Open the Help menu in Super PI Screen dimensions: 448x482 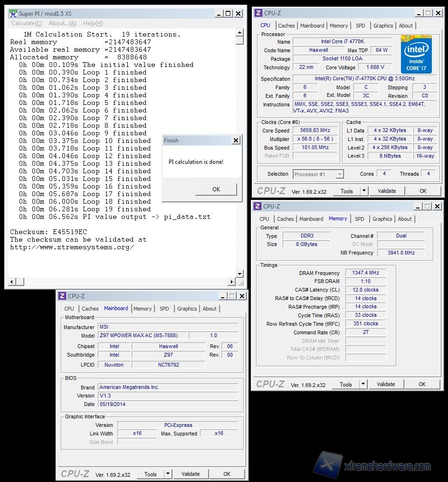click(x=93, y=23)
